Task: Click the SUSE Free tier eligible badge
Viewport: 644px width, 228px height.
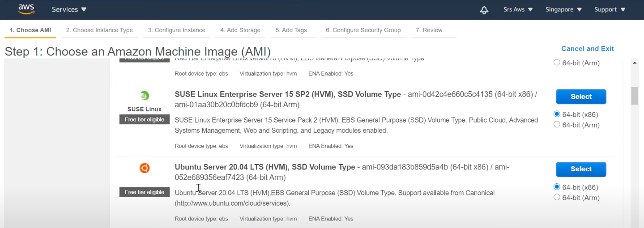Action: tap(144, 119)
